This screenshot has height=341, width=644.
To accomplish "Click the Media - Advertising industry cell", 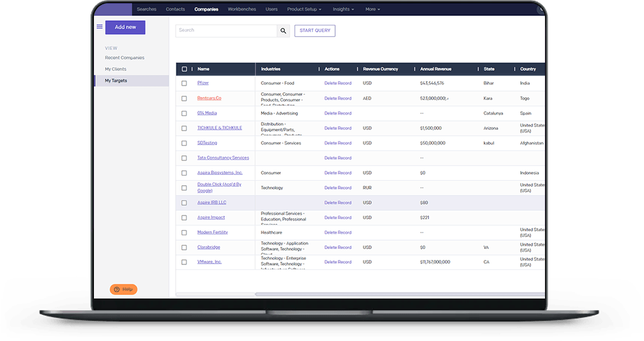I will pos(279,113).
